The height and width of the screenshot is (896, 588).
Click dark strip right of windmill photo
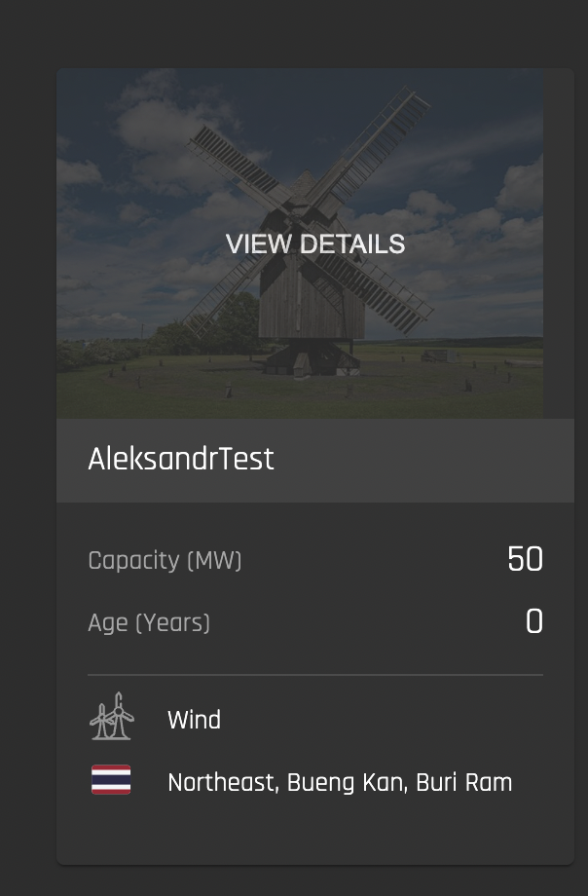559,243
